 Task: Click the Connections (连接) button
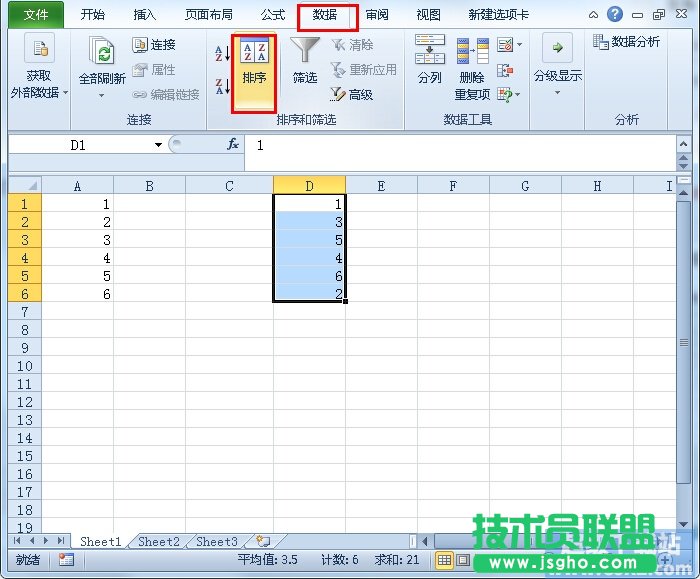click(x=154, y=45)
